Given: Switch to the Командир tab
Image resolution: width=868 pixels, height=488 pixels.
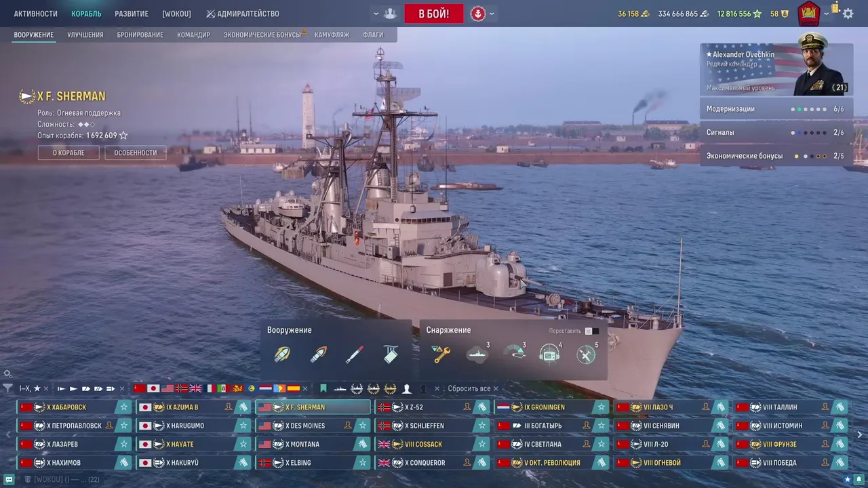Looking at the screenshot, I should tap(193, 35).
